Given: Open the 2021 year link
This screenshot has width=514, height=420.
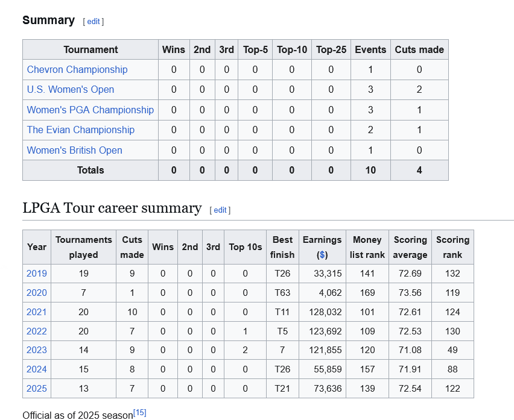Looking at the screenshot, I should point(37,312).
